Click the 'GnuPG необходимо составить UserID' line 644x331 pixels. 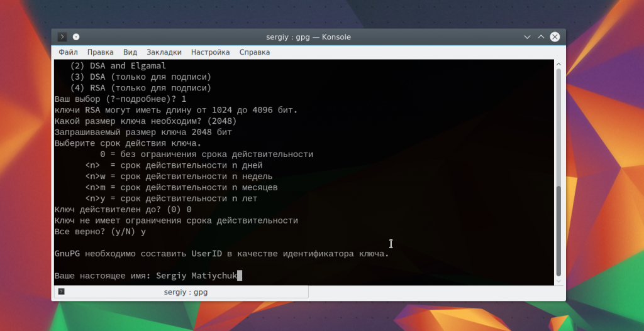coord(221,254)
